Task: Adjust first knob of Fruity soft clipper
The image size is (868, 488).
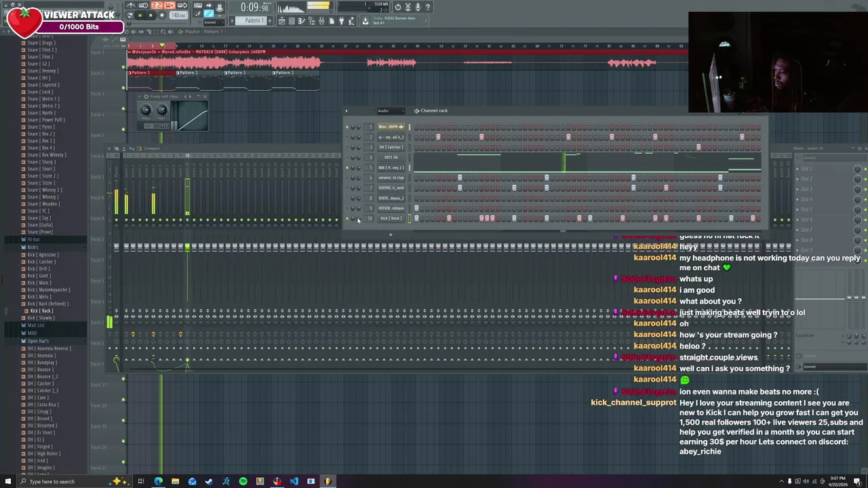Action: click(145, 110)
